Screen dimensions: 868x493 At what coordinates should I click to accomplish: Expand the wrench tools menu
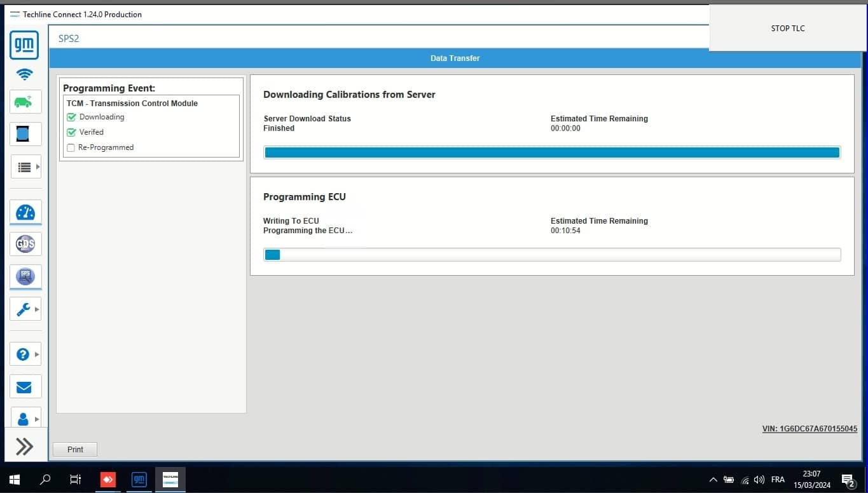(25, 309)
